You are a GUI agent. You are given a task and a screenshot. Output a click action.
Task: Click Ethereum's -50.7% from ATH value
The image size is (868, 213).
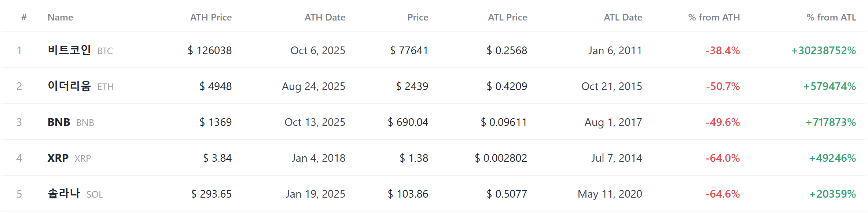(x=723, y=86)
